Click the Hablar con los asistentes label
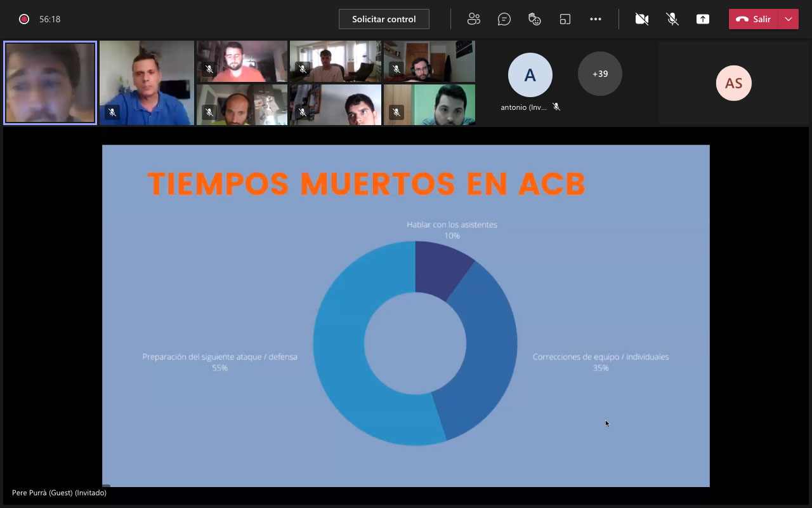The image size is (812, 508). [x=452, y=225]
